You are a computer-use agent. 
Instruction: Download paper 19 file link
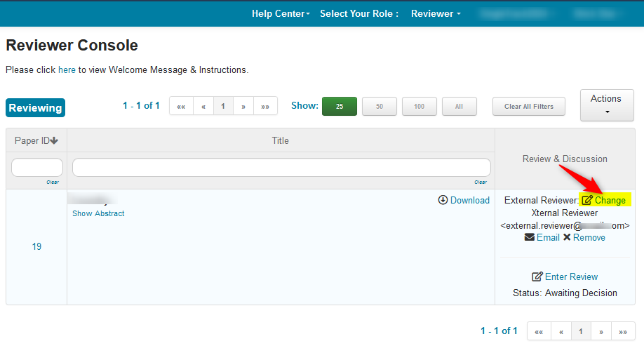click(470, 200)
